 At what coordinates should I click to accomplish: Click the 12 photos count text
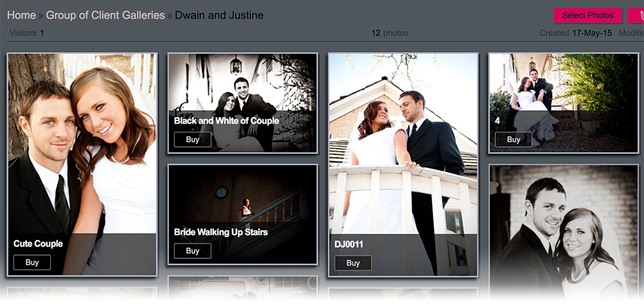point(390,33)
